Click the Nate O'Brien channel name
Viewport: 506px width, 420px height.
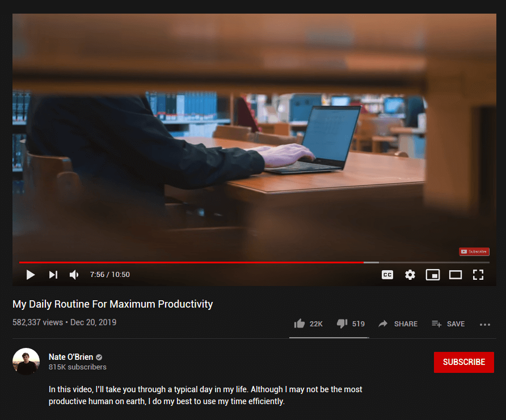[71, 357]
